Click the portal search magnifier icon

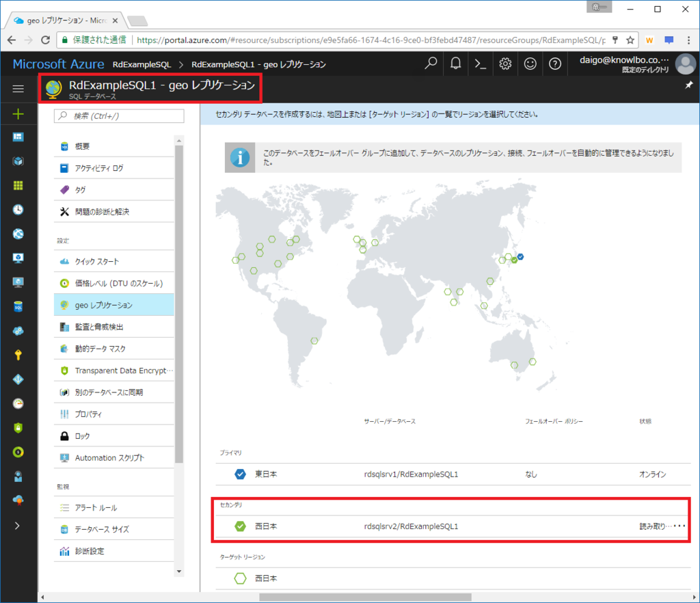click(x=431, y=64)
